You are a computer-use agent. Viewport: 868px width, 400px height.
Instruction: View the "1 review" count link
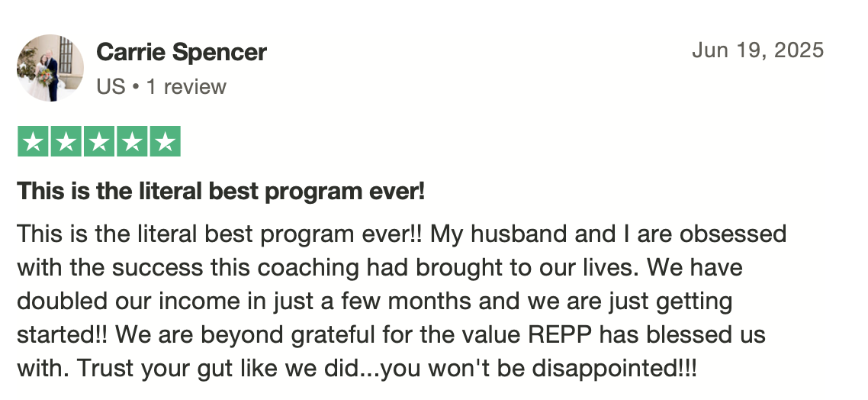187,87
